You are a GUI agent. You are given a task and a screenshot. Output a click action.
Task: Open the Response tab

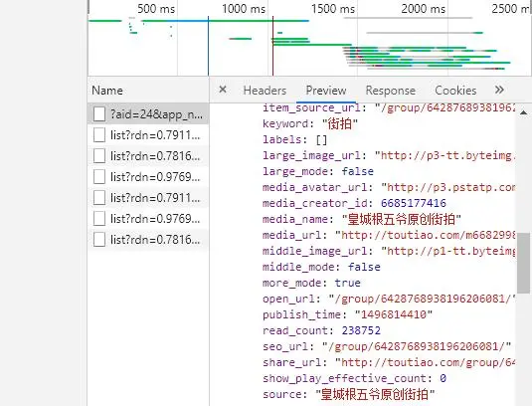[390, 91]
